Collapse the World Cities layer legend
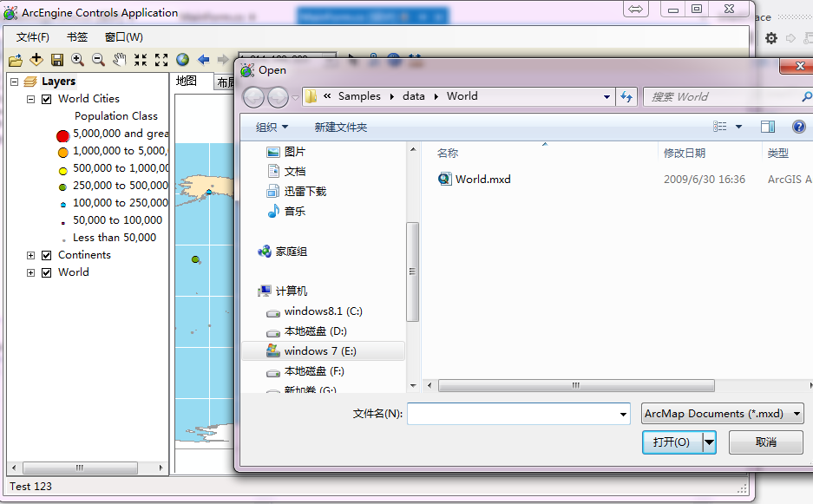Image resolution: width=813 pixels, height=504 pixels. [x=30, y=99]
